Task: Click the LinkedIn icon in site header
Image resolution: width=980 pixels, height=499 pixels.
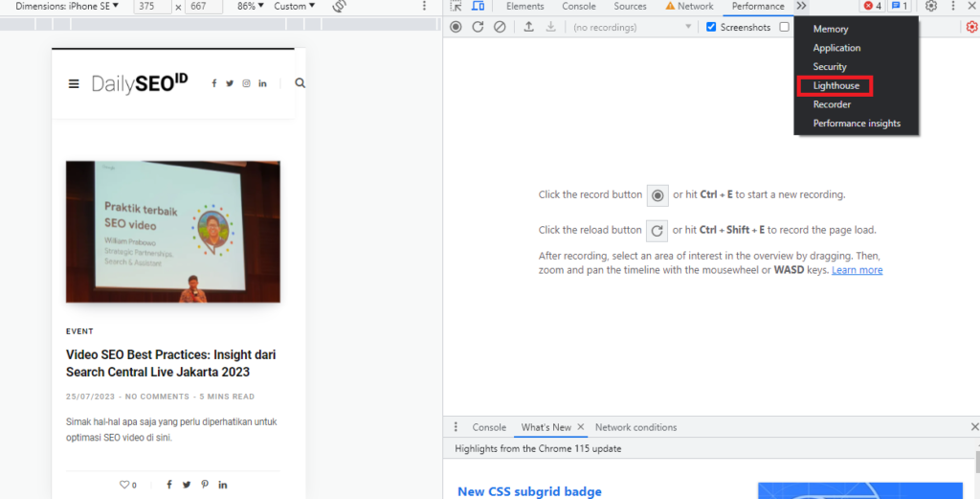Action: (x=262, y=83)
